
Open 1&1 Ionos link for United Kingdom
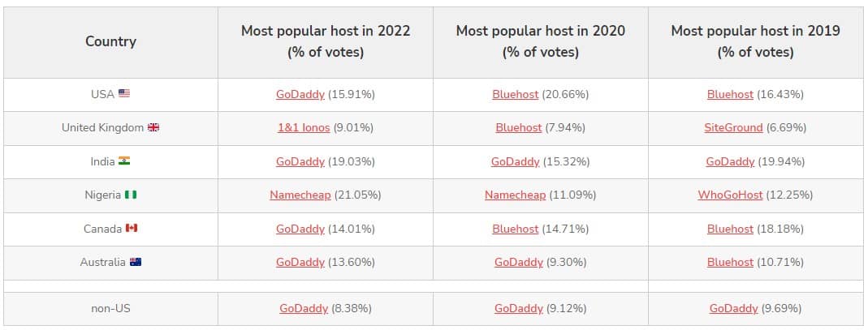point(304,128)
